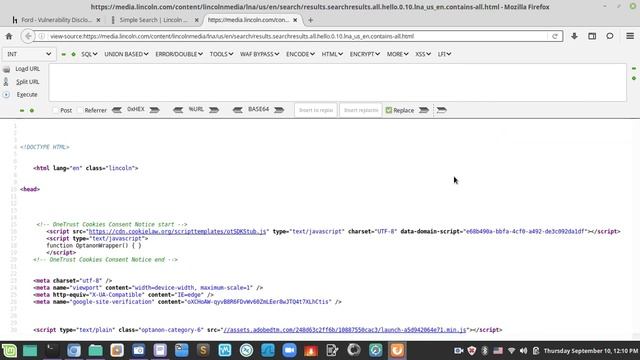Viewport: 640px width, 360px height.
Task: Click the 0xHEX label
Action: pyautogui.click(x=136, y=109)
